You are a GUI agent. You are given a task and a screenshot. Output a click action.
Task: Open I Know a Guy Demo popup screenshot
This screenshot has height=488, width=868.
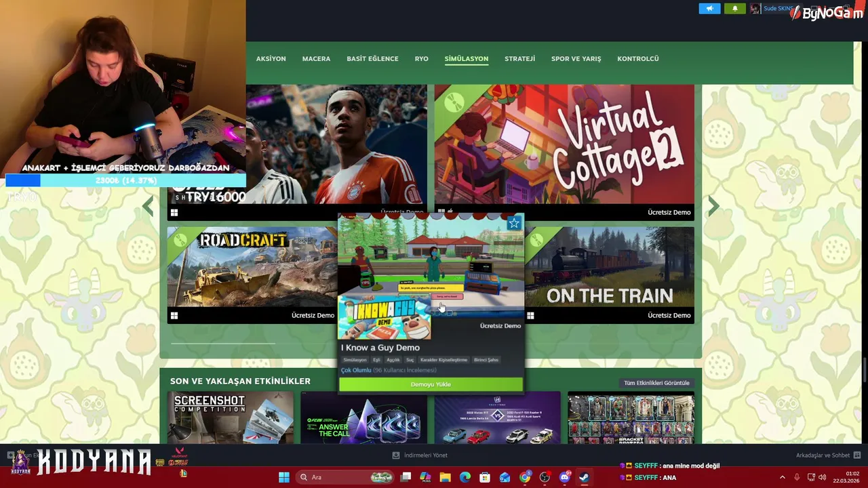[x=431, y=266]
